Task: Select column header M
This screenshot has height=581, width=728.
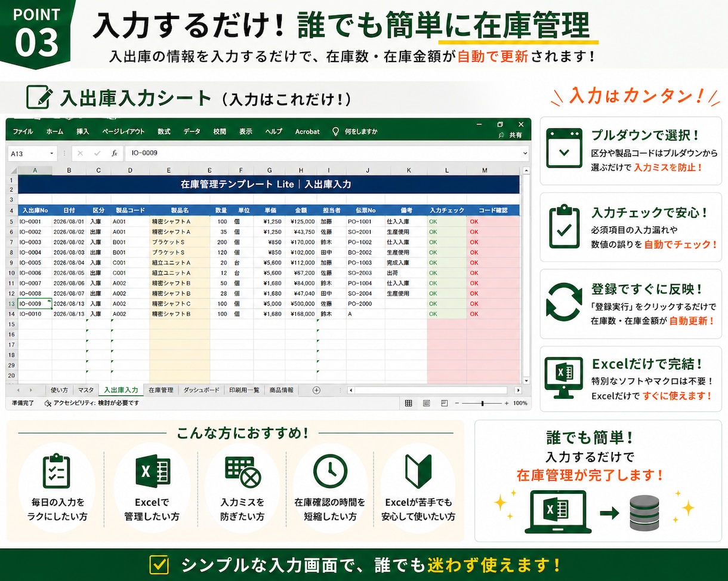Action: [x=485, y=171]
